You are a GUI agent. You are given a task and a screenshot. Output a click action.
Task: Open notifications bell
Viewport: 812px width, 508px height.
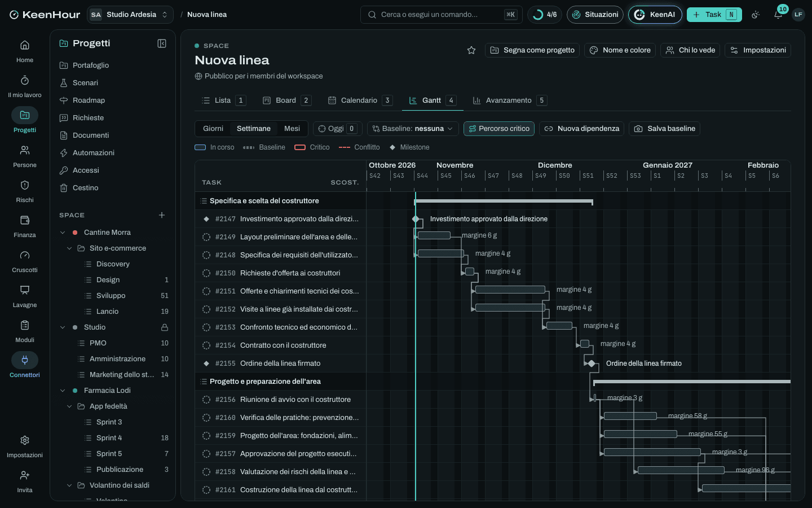(778, 15)
